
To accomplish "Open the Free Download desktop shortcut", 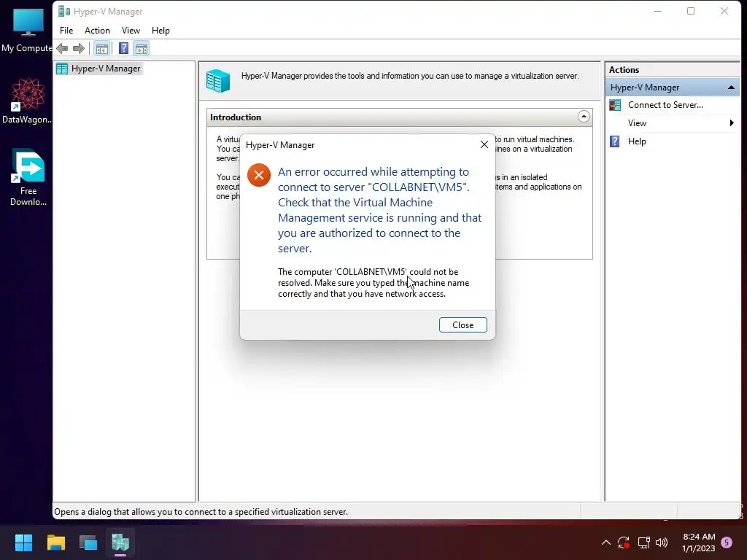I will point(28,177).
